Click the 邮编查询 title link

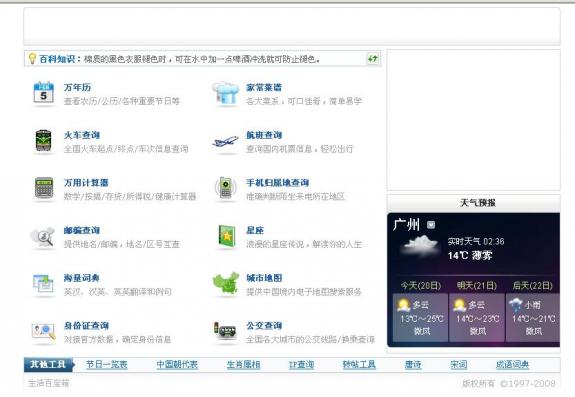(x=82, y=230)
